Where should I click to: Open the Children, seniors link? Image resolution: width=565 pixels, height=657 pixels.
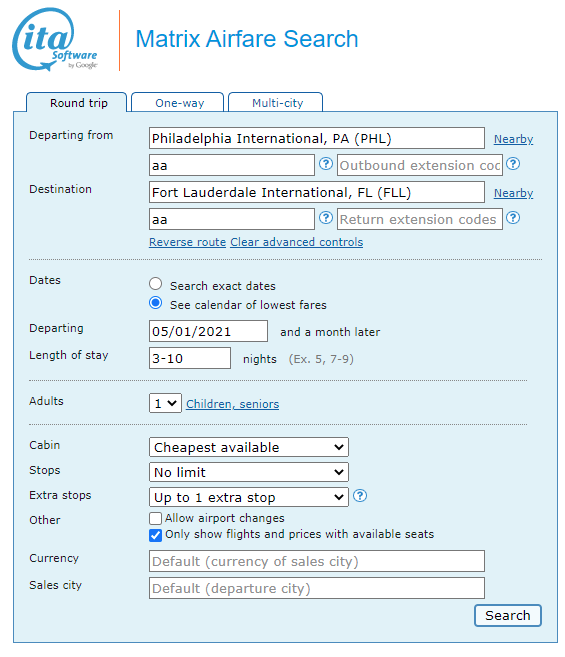(233, 404)
